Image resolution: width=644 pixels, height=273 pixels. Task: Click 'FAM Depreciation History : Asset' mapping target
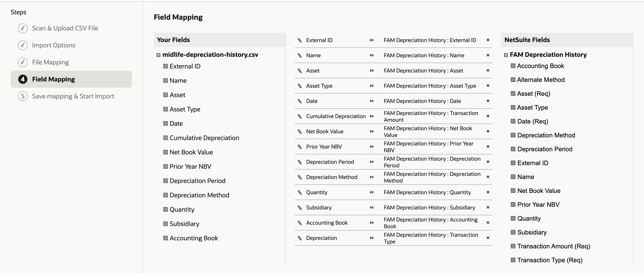[423, 70]
